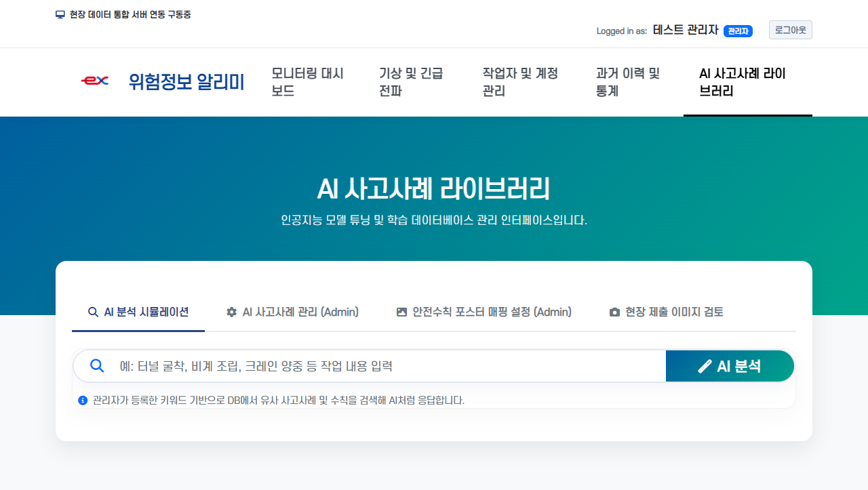
Task: Click the 현장 데이터 통합 서버 status text
Action: 130,14
